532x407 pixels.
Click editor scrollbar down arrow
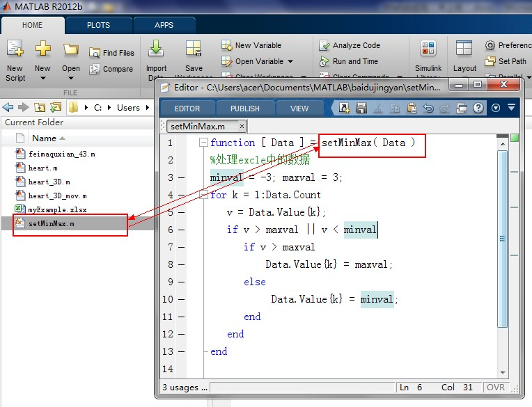point(503,373)
